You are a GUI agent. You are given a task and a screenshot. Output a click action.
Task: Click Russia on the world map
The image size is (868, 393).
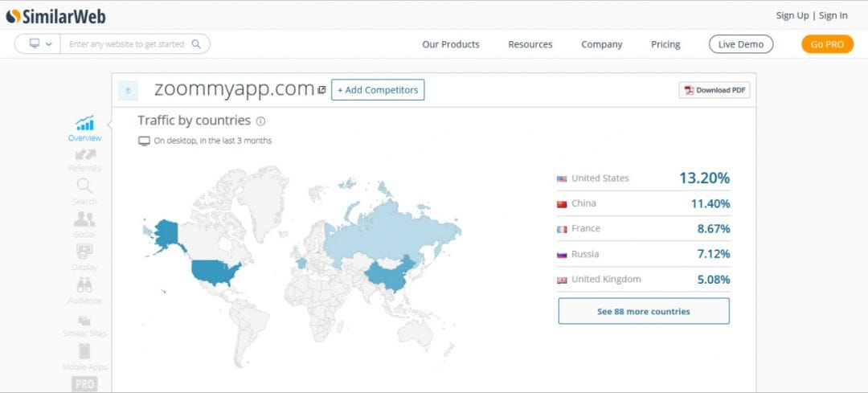pyautogui.click(x=382, y=232)
